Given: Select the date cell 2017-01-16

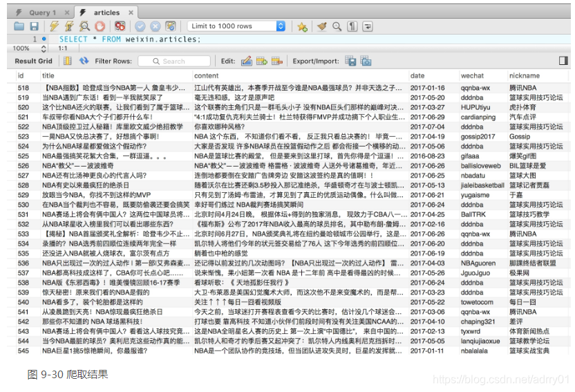Looking at the screenshot, I should (x=427, y=88).
